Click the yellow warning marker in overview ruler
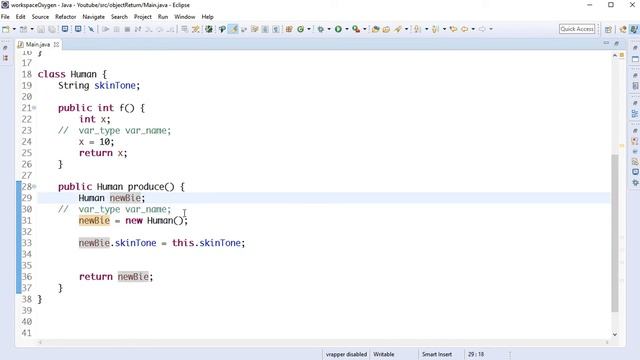This screenshot has height=360, width=640. pyautogui.click(x=622, y=146)
